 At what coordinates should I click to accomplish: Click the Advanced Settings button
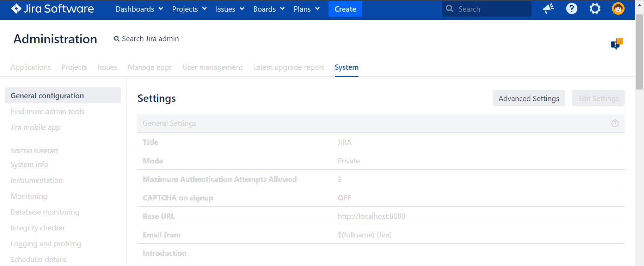pos(529,98)
